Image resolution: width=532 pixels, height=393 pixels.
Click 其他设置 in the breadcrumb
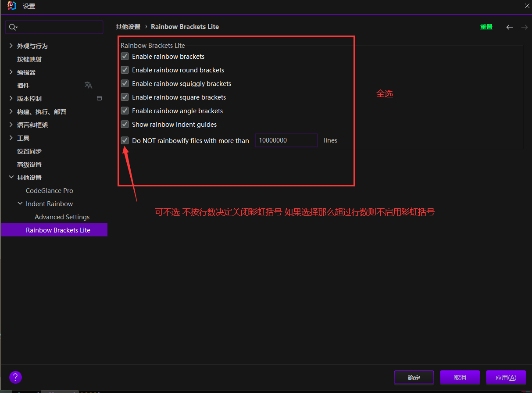(128, 27)
